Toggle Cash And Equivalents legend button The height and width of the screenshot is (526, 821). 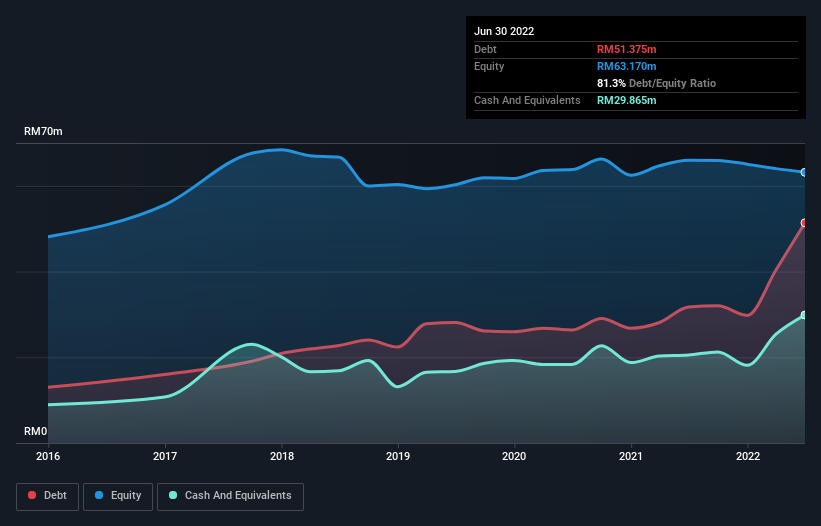230,496
